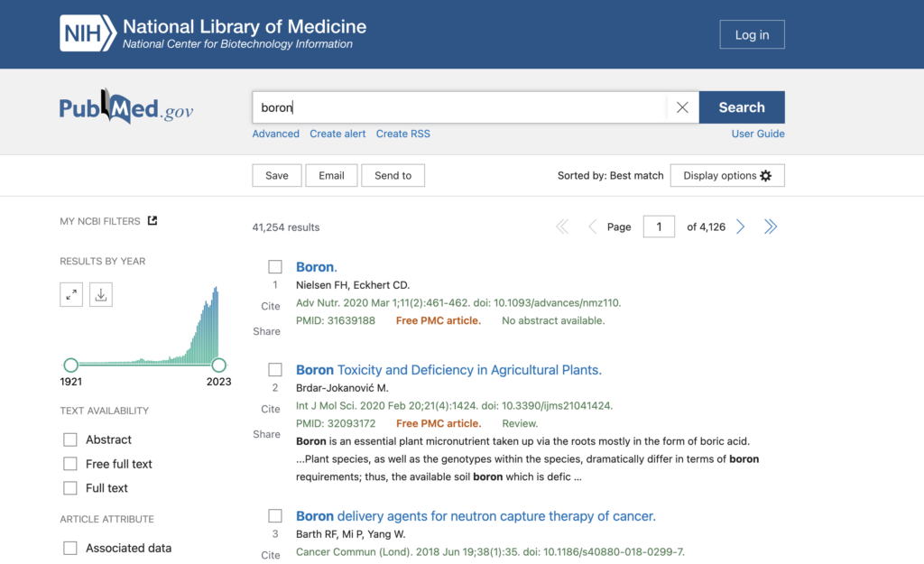Clear the search box with X icon
924x564 pixels.
682,107
